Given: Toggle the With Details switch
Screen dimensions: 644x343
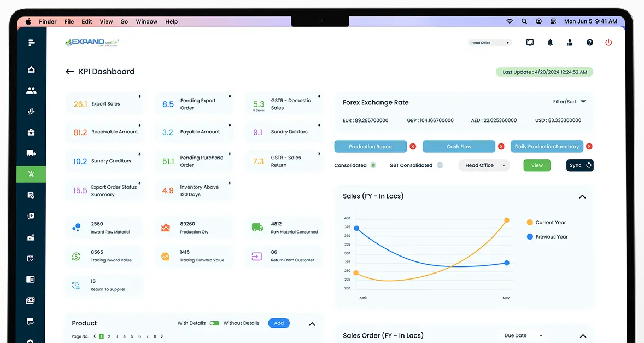Looking at the screenshot, I should (214, 323).
